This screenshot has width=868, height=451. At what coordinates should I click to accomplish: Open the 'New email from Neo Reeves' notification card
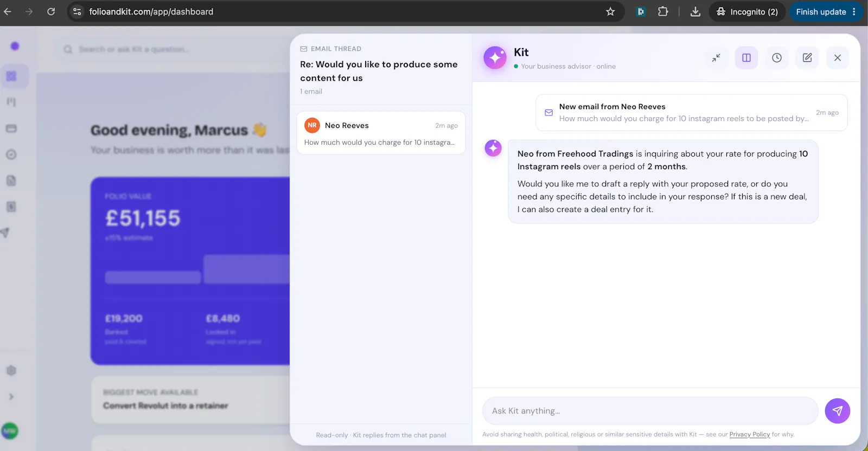point(692,113)
